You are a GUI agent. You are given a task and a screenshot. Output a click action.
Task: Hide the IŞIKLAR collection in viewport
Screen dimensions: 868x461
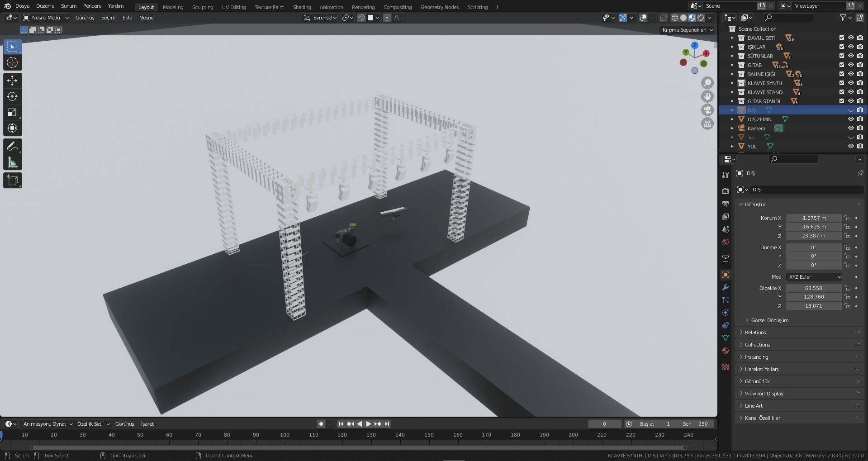coord(851,47)
